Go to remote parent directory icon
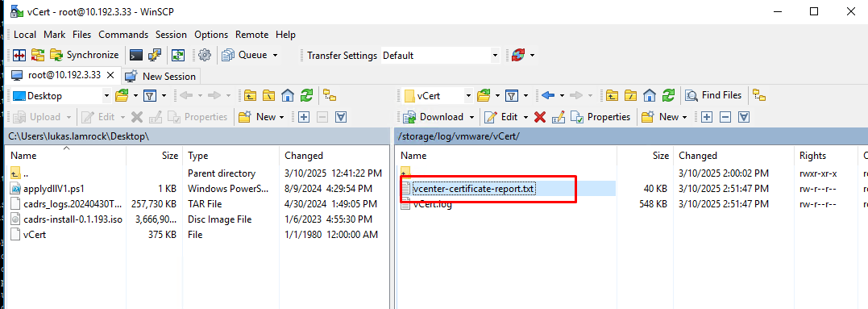This screenshot has width=868, height=309. tap(612, 96)
